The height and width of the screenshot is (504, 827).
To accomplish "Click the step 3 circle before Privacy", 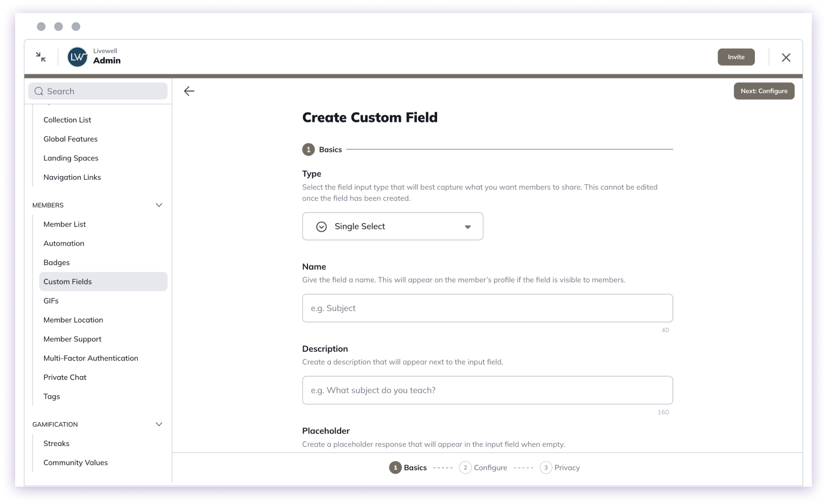I will click(x=546, y=467).
